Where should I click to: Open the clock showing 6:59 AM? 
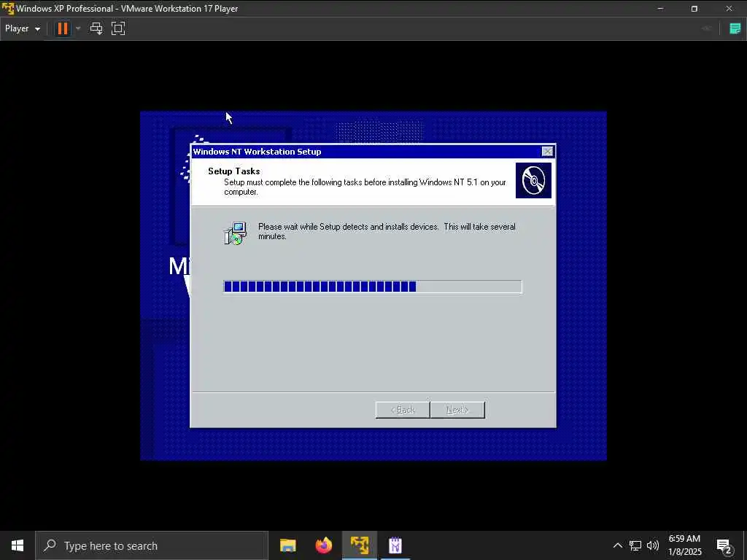(x=684, y=545)
